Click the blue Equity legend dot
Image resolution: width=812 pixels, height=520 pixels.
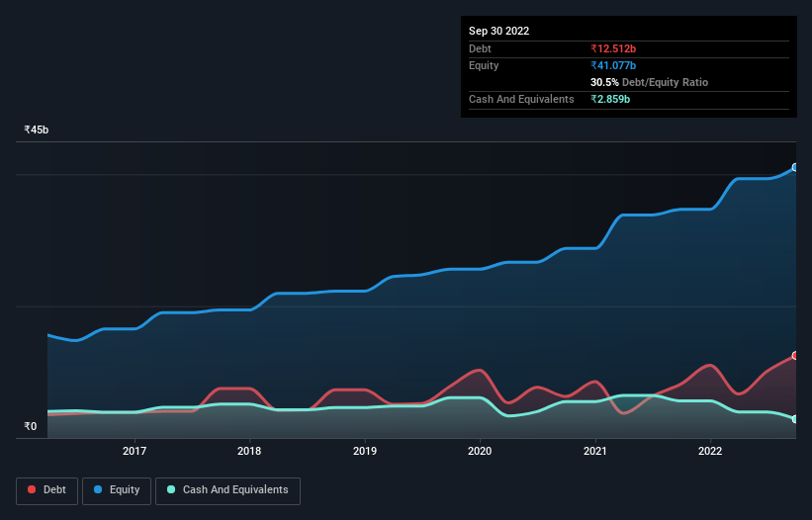98,489
